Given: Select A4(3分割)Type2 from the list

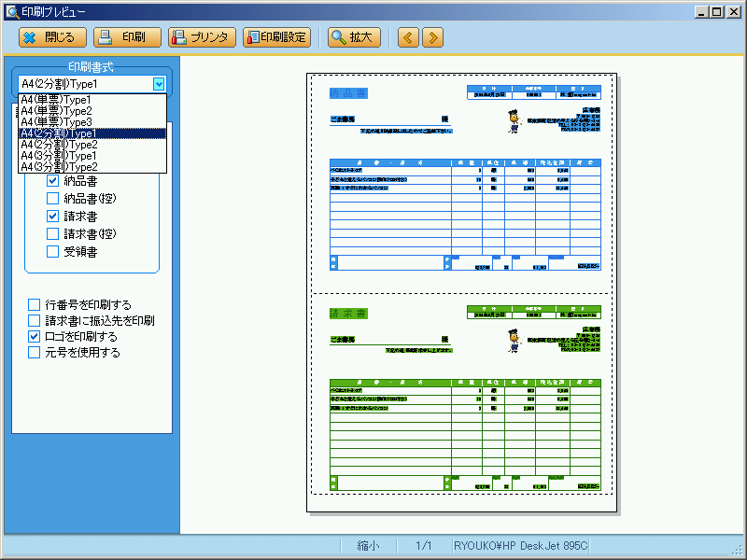Looking at the screenshot, I should click(92, 167).
